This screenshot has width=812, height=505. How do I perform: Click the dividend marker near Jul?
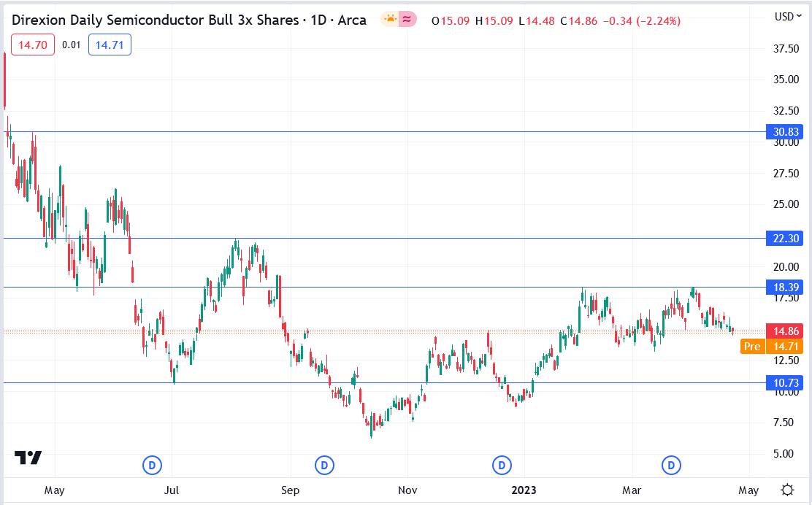[x=152, y=465]
